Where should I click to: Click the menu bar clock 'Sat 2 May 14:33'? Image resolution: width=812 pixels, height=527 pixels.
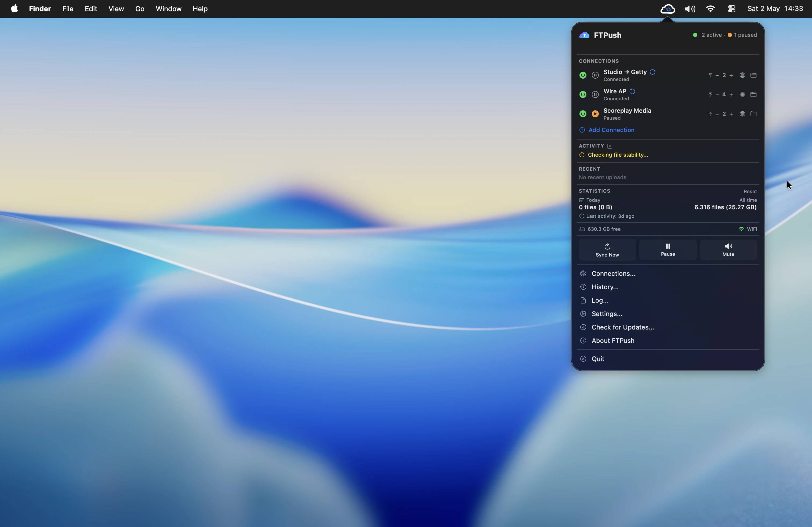[775, 9]
